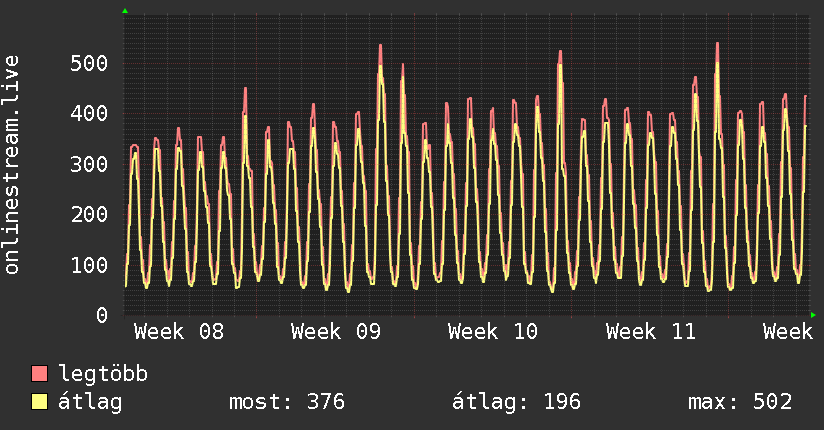Click the green arrow at x-axis right end
The width and height of the screenshot is (824, 430).
tap(813, 315)
